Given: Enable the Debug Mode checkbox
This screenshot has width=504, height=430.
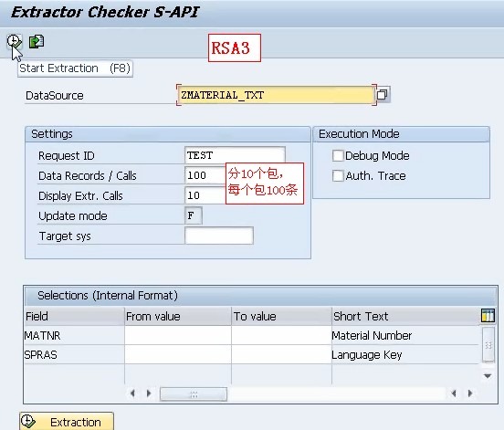Looking at the screenshot, I should [338, 155].
